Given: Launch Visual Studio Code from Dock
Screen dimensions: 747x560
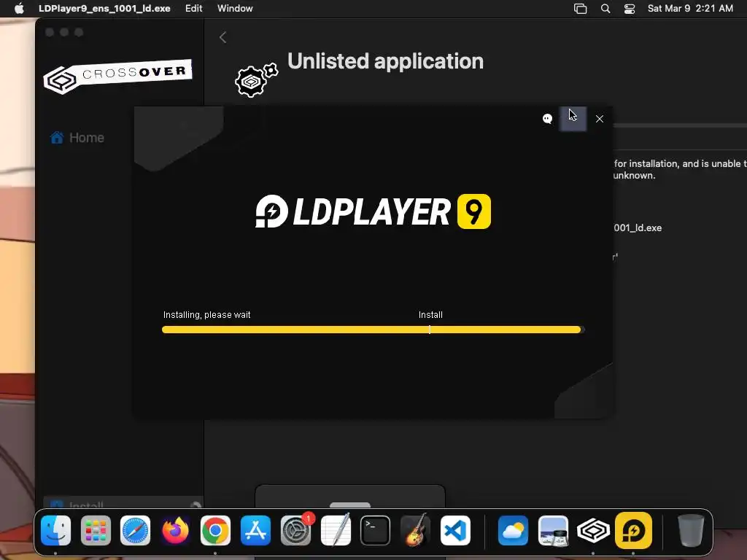Looking at the screenshot, I should coord(455,530).
